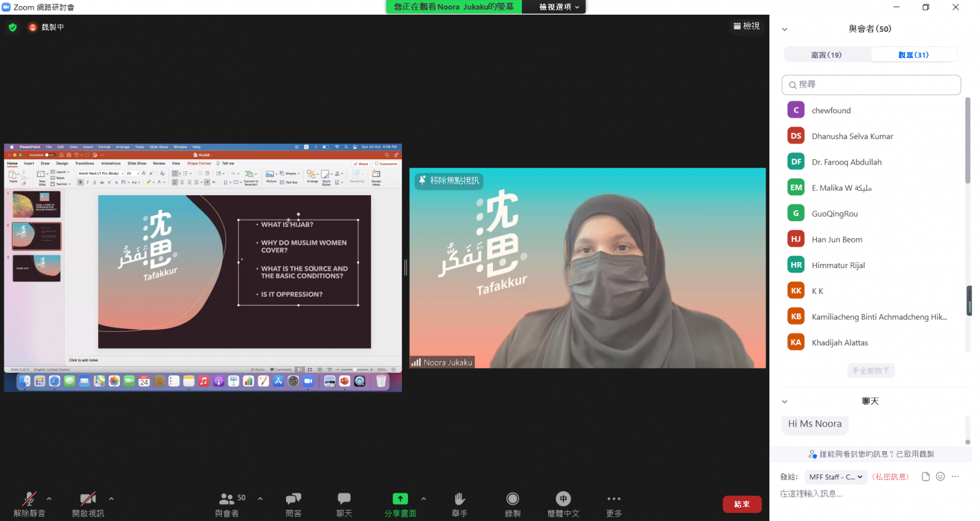
Task: Open the interpretation language icon
Action: (563, 499)
